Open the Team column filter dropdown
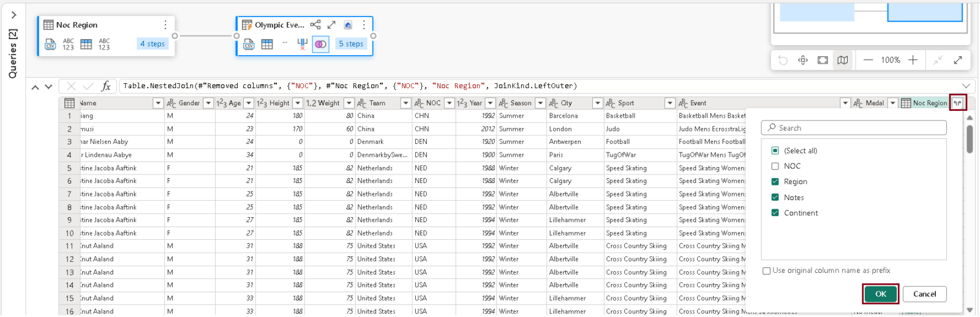 tap(405, 103)
